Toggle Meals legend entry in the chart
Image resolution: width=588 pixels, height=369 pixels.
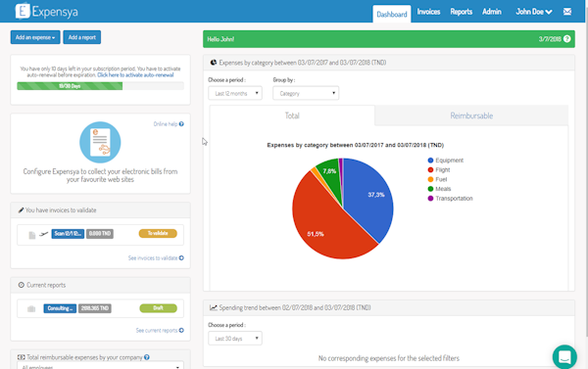tap(439, 189)
